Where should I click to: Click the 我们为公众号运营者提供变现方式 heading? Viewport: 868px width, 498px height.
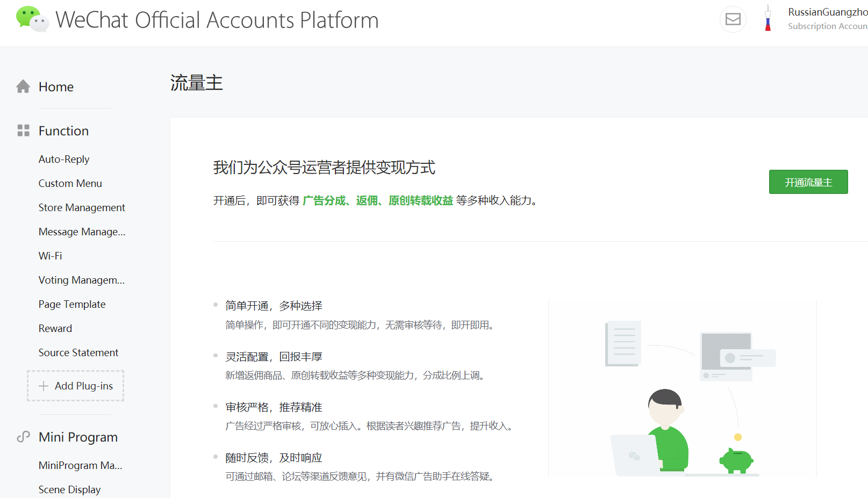[324, 168]
